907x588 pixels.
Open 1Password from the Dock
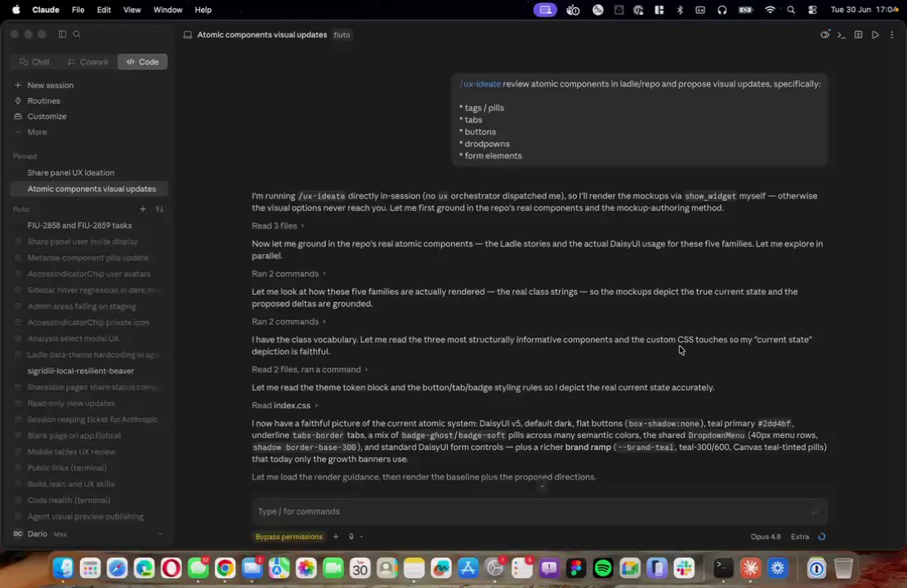[x=816, y=568]
